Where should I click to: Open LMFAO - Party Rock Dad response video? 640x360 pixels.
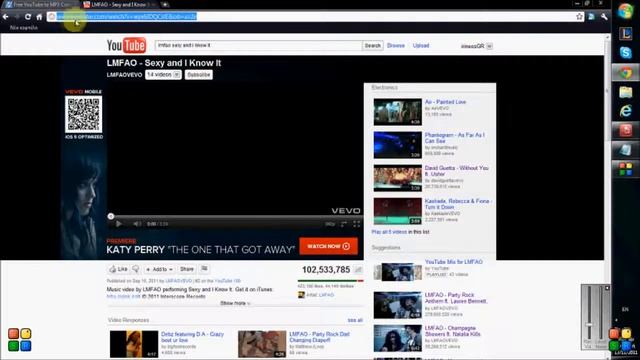pyautogui.click(x=320, y=337)
